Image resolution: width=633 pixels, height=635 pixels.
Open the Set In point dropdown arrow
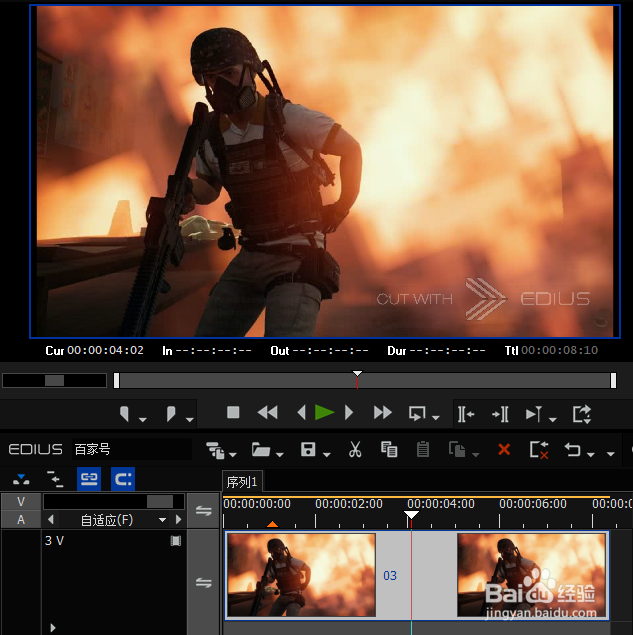tap(143, 420)
